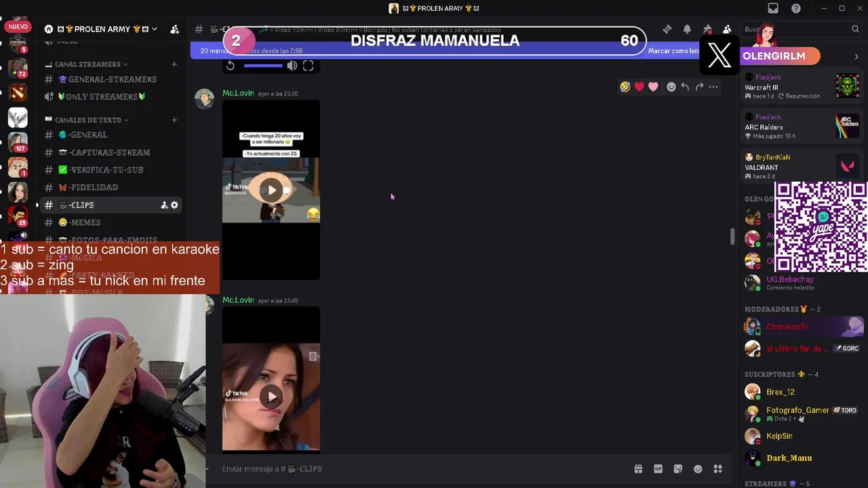Click the Mc.Lovin username at 23:30
Image resolution: width=868 pixels, height=488 pixels.
coord(238,94)
